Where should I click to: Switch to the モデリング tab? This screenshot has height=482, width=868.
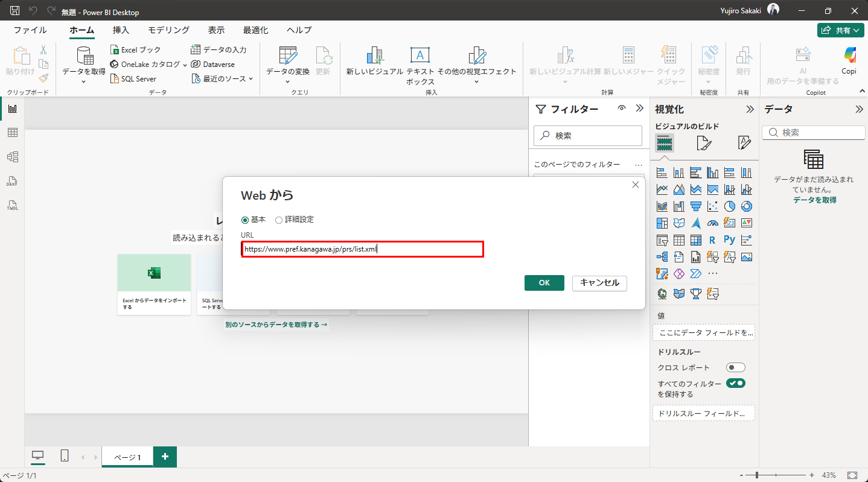(169, 30)
